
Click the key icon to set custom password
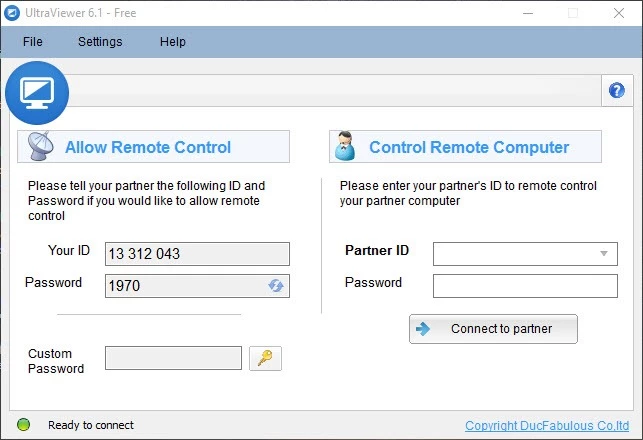pos(265,358)
